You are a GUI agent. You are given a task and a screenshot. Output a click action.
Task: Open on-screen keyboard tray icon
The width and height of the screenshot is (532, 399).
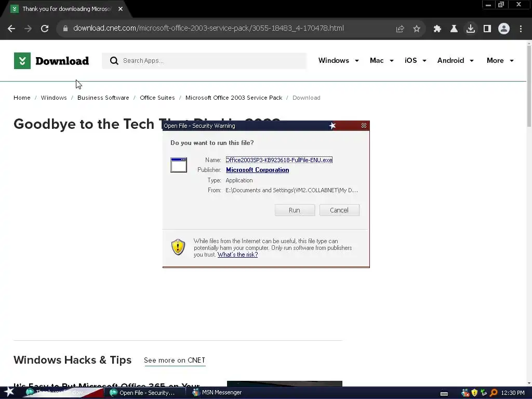tap(444, 394)
